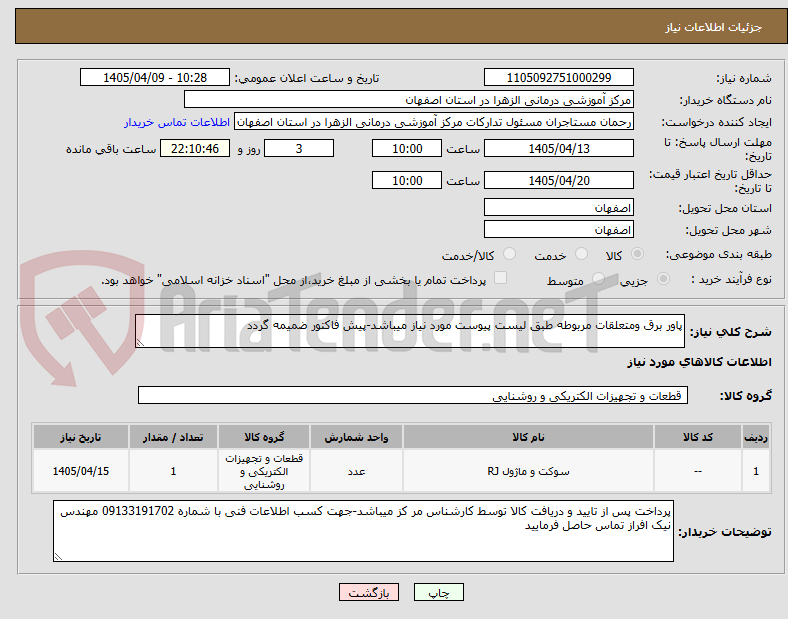Click the delivery city field اصفهان

pos(559,230)
